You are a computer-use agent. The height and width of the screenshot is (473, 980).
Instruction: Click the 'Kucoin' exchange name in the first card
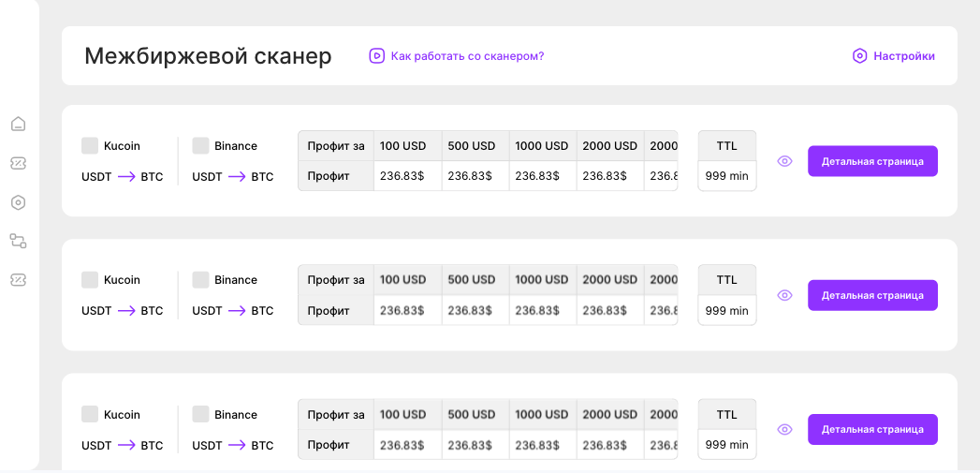point(122,146)
